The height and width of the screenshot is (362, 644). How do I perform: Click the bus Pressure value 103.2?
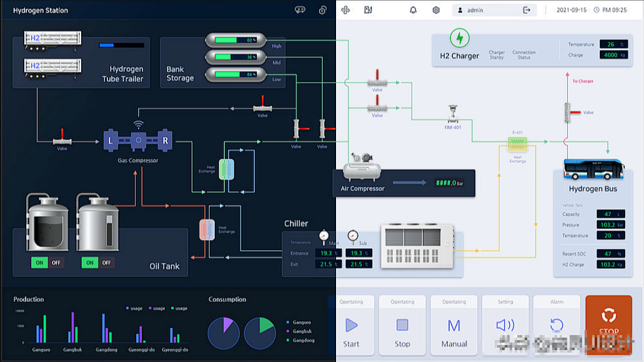611,224
